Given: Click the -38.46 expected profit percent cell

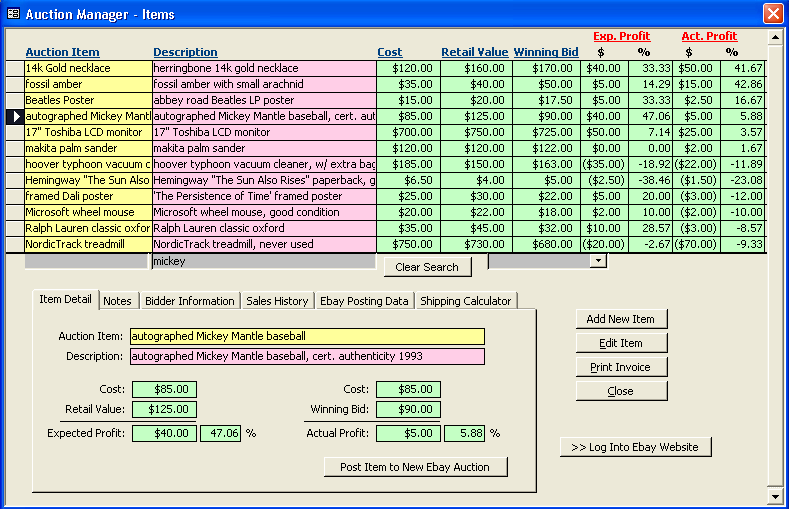Looking at the screenshot, I should [650, 180].
